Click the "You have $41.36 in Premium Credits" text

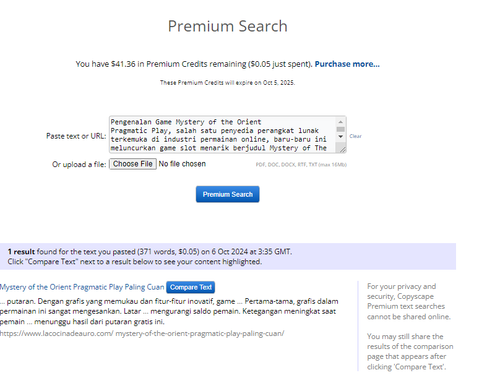click(194, 64)
